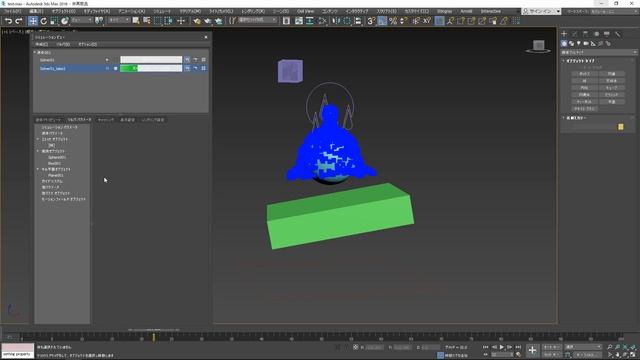Toggle absolute/offset transform mode in status bar

pos(356,347)
